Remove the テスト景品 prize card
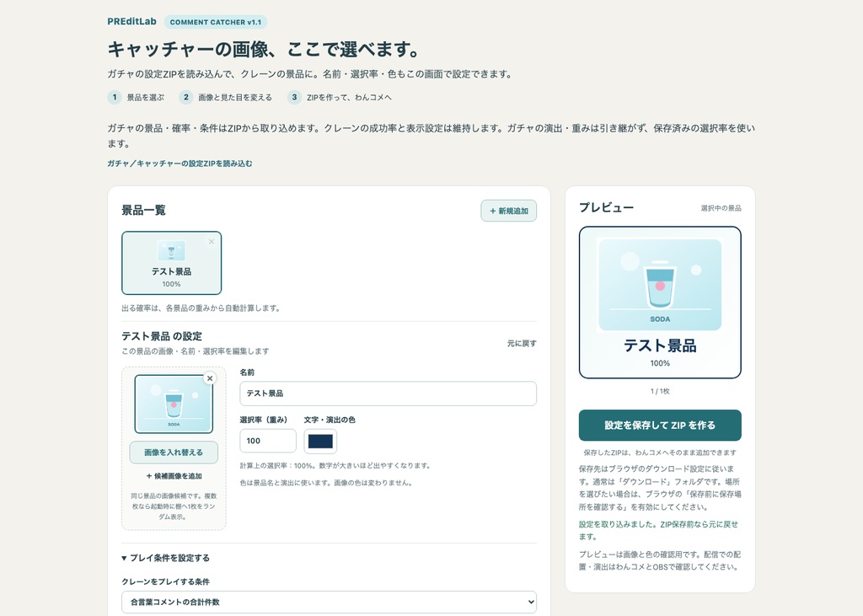The height and width of the screenshot is (616, 863). (x=212, y=242)
